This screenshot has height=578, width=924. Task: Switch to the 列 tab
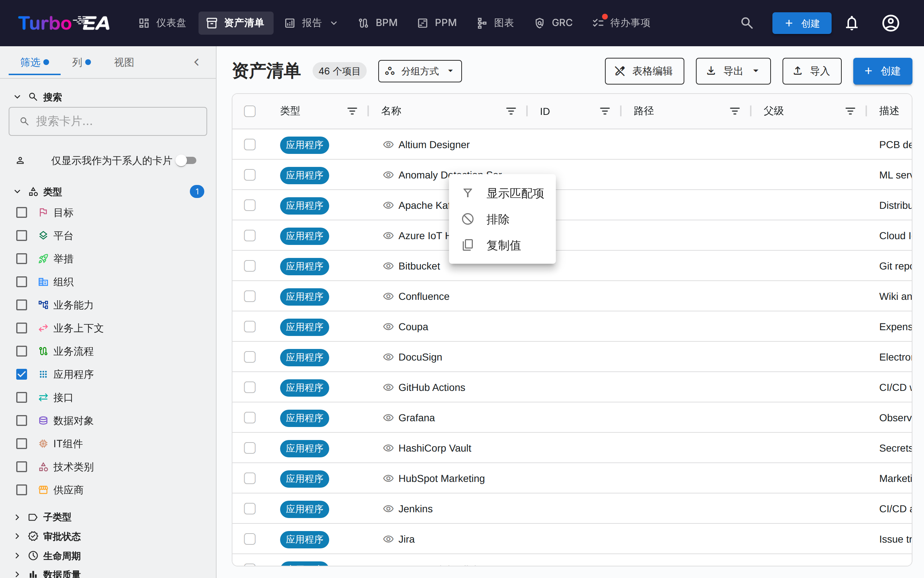point(81,62)
